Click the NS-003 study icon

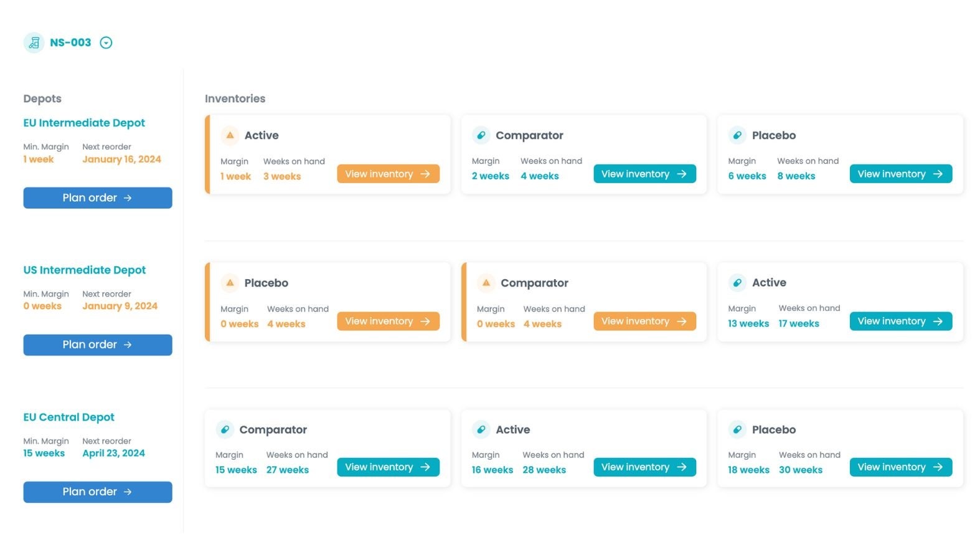click(x=34, y=42)
